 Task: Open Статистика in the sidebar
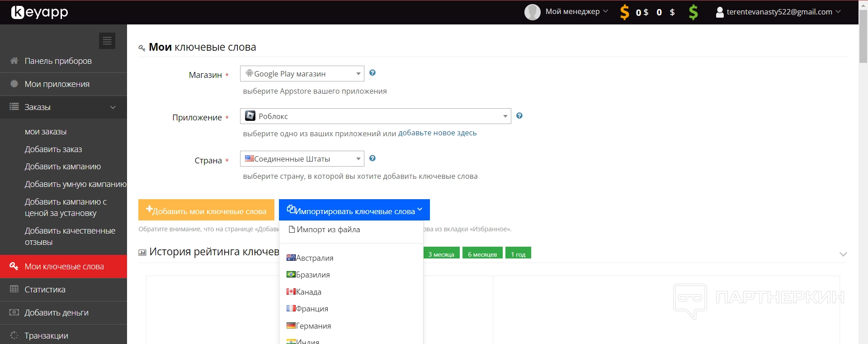(45, 290)
